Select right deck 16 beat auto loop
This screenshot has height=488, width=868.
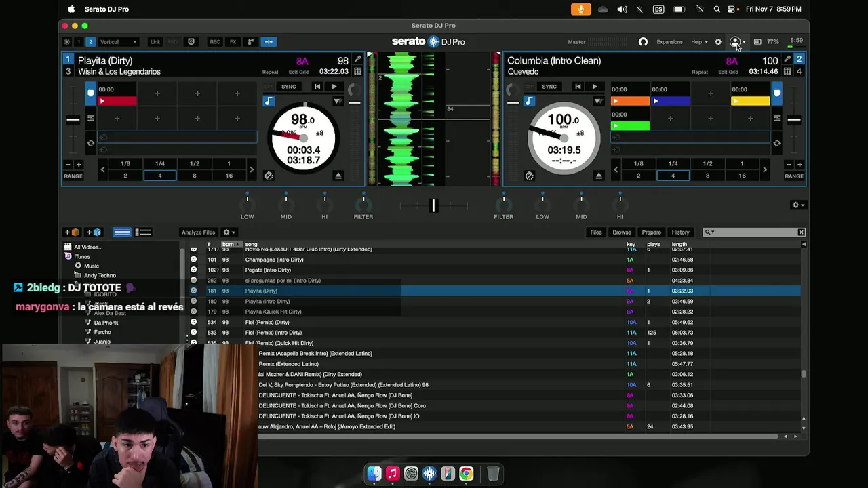click(742, 176)
